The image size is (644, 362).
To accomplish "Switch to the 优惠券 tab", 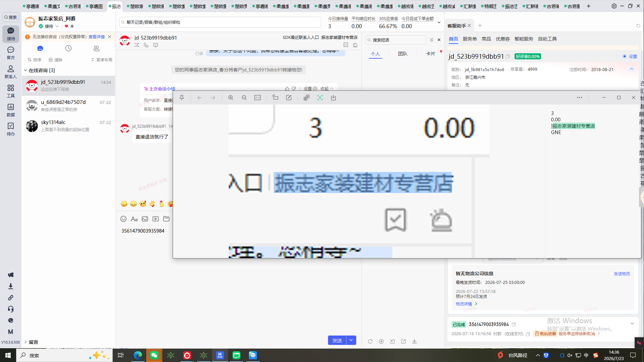I will point(503,39).
